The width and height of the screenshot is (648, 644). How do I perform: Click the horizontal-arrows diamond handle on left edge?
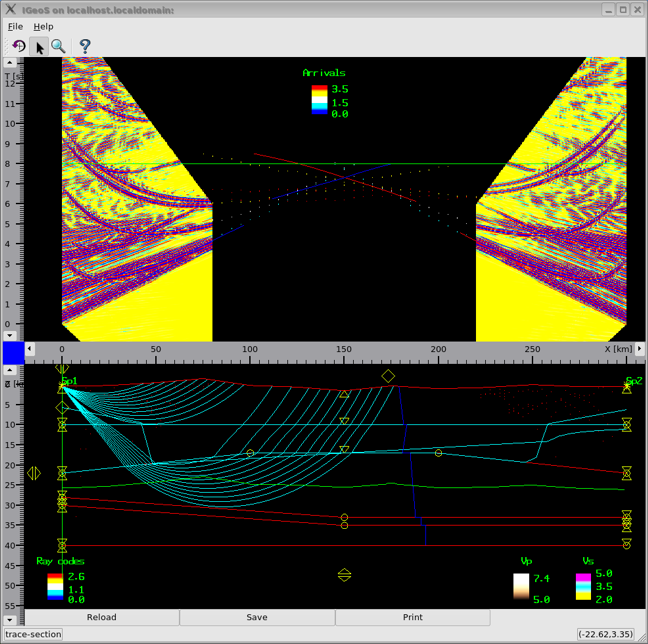coord(35,473)
